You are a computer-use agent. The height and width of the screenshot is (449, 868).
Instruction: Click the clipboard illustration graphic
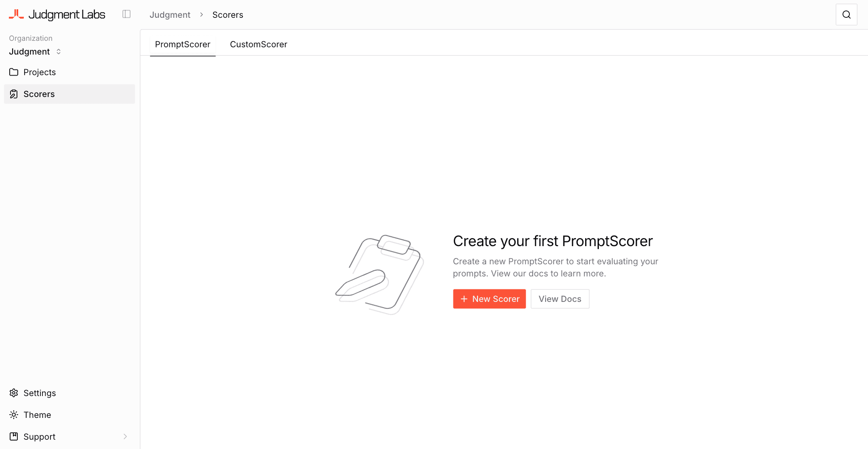[x=380, y=274]
